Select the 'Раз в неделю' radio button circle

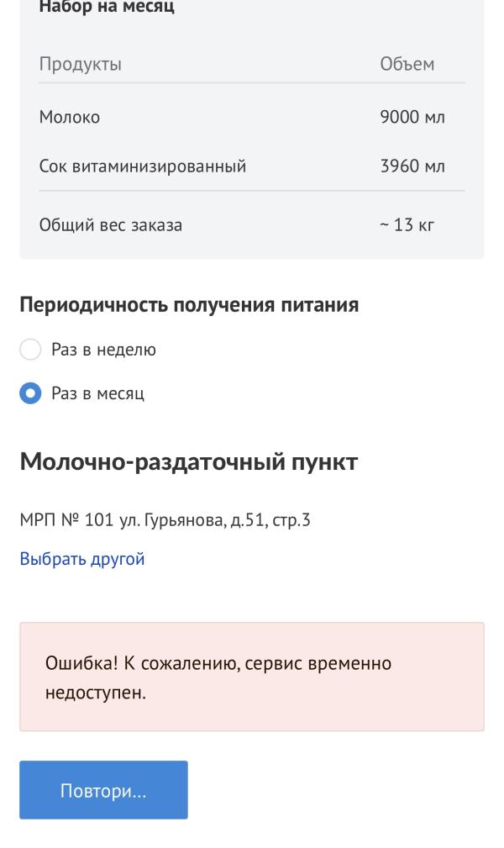click(x=30, y=350)
